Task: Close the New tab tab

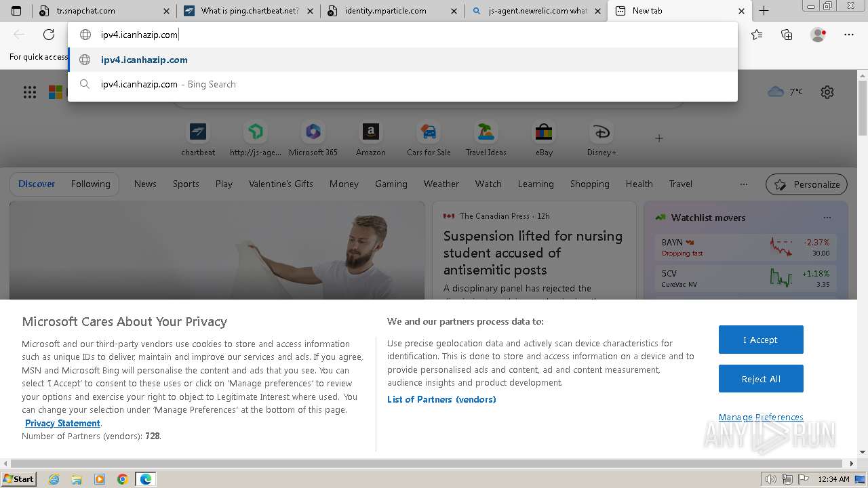Action: click(x=741, y=11)
